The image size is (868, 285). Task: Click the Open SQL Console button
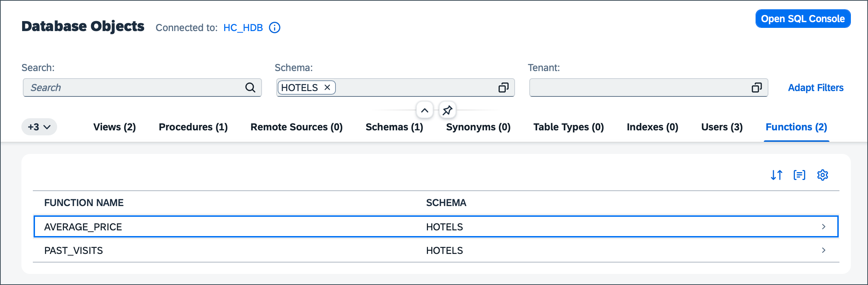[803, 19]
